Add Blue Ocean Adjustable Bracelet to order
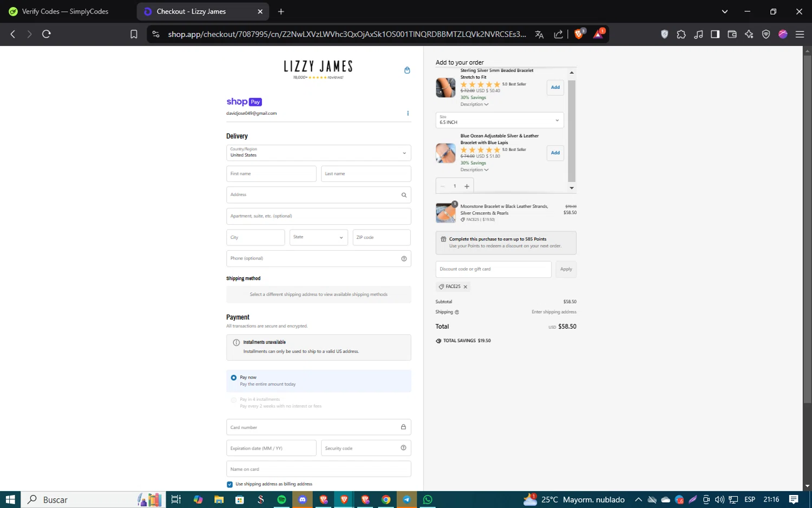Image resolution: width=812 pixels, height=508 pixels. click(x=555, y=153)
